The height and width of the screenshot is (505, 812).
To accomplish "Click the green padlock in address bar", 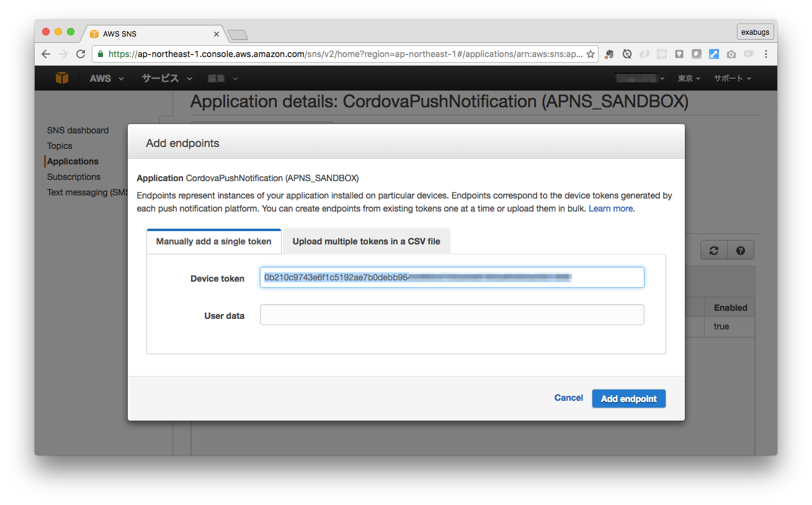I will coord(100,54).
